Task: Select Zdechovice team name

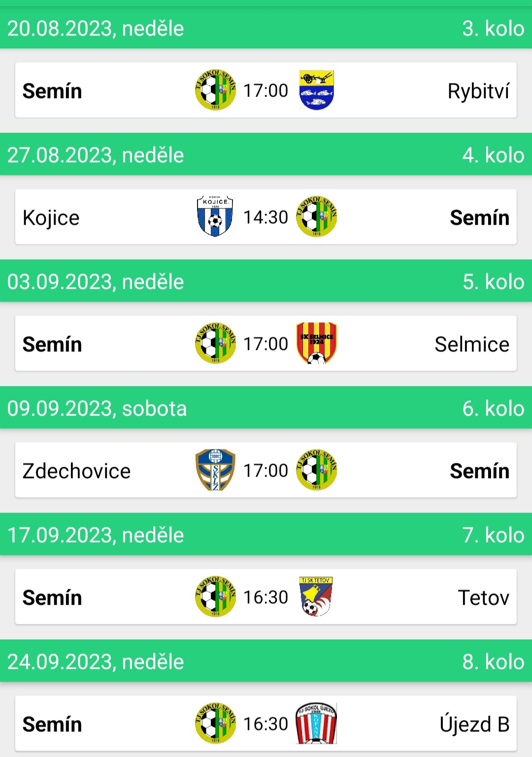Action: tap(77, 471)
